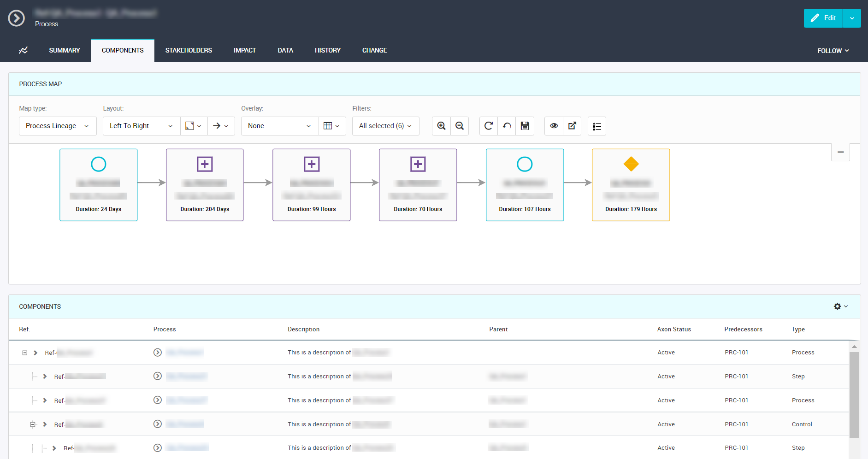Image resolution: width=868 pixels, height=459 pixels.
Task: Open the Process Lineage map type dropdown
Action: tap(58, 126)
